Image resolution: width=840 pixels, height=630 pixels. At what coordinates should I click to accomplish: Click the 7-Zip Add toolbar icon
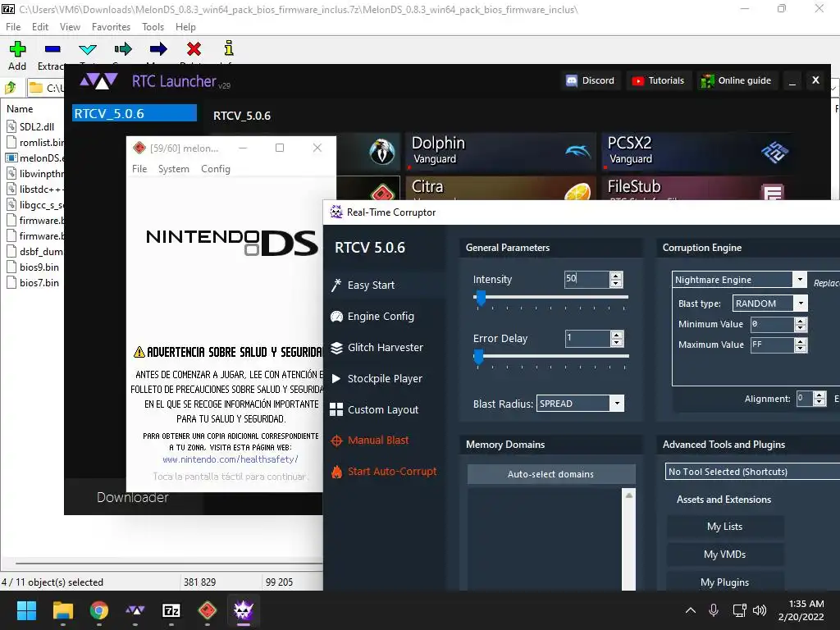pos(17,49)
